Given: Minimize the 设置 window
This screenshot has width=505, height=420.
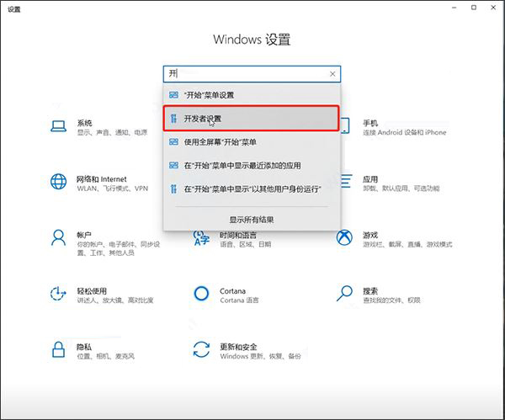Looking at the screenshot, I should click(454, 8).
